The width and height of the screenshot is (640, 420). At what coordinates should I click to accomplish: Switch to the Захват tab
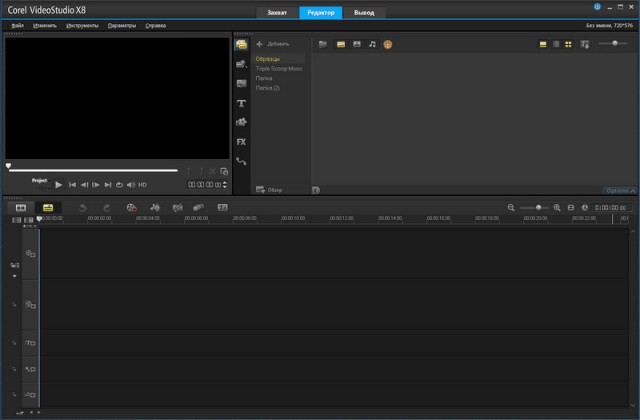(x=277, y=13)
